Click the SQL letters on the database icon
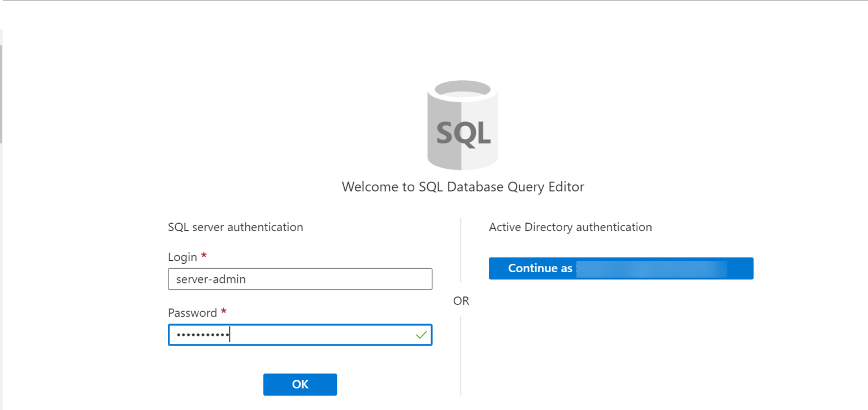Screen dimensions: 868x410 pyautogui.click(x=463, y=134)
